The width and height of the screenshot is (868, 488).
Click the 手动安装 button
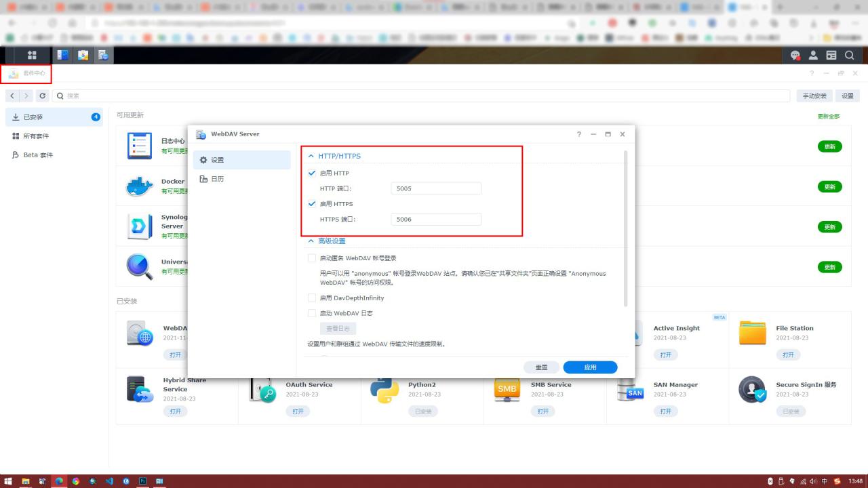[814, 96]
